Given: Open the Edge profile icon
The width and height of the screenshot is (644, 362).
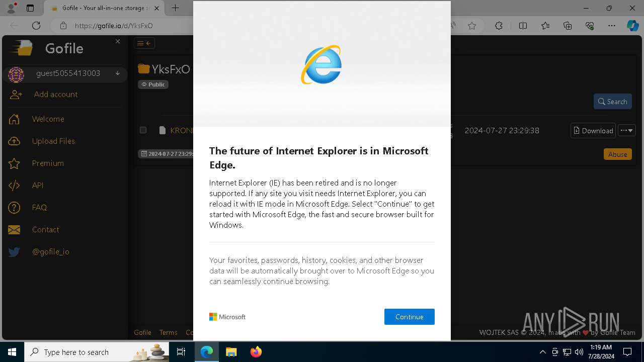Looking at the screenshot, I should [11, 8].
